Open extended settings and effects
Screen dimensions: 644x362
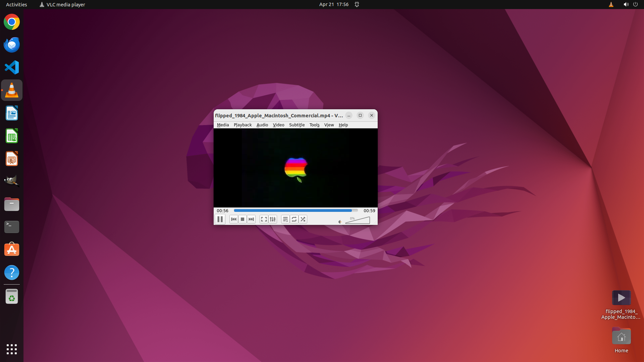pyautogui.click(x=273, y=219)
